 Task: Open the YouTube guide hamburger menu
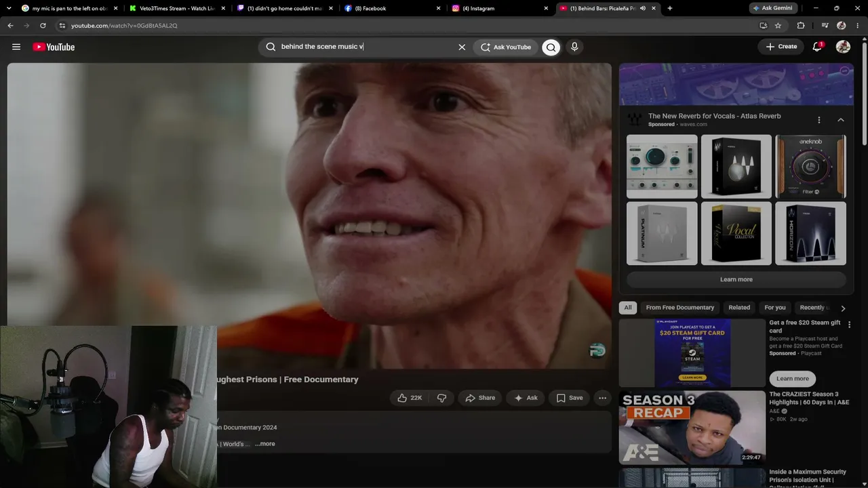pos(16,47)
